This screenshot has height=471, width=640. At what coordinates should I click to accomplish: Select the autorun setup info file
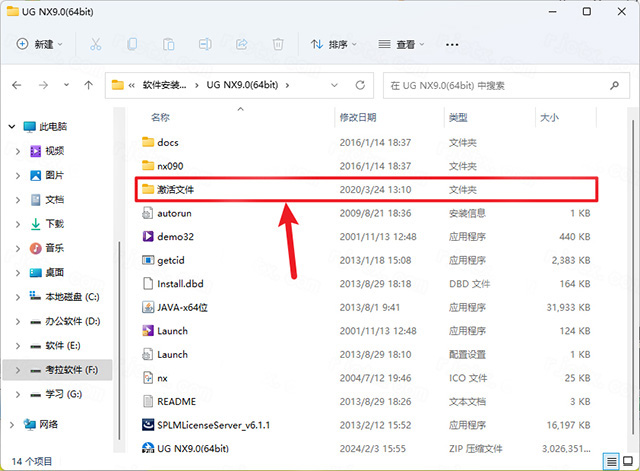[167, 213]
